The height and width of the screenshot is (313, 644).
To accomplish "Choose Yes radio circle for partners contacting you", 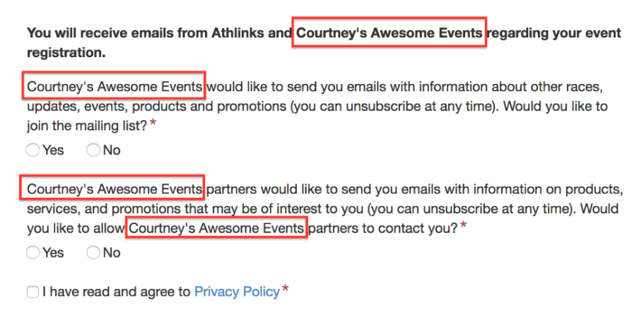I will [33, 253].
